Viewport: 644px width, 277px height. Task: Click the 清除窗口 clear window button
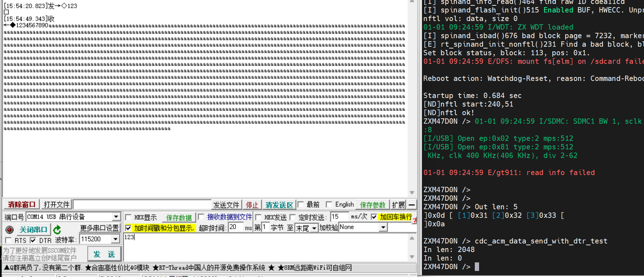click(x=21, y=205)
